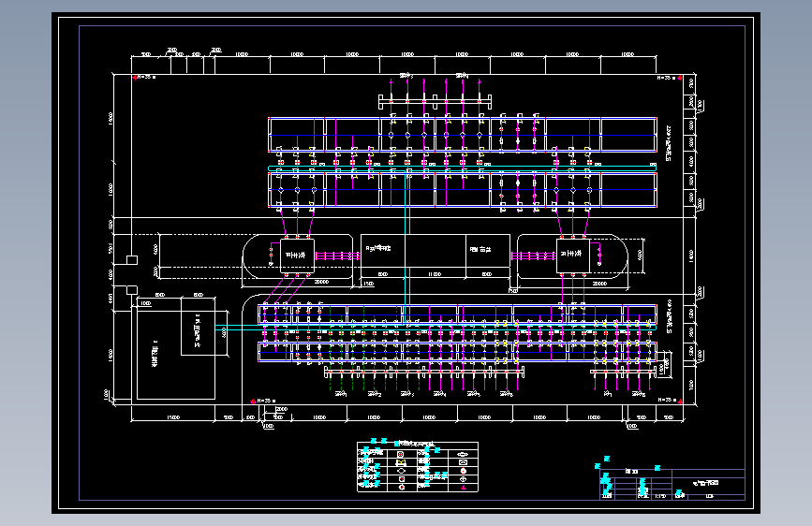Click the 11000 dimension under the central building
The width and height of the screenshot is (812, 526).
coord(435,274)
